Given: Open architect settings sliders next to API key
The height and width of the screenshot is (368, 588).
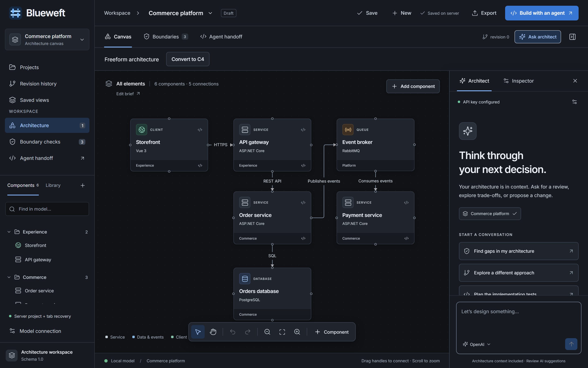Looking at the screenshot, I should (574, 102).
